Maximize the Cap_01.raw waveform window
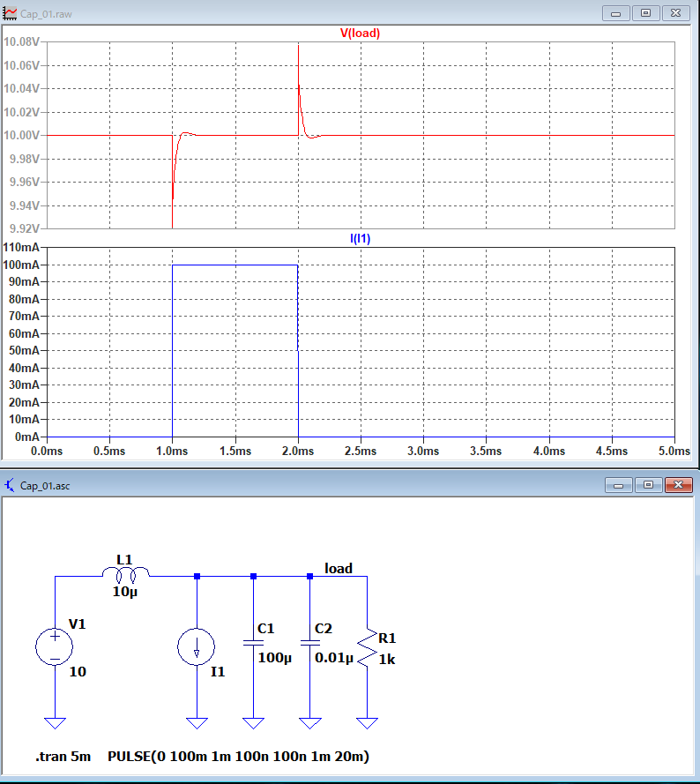 pyautogui.click(x=645, y=13)
